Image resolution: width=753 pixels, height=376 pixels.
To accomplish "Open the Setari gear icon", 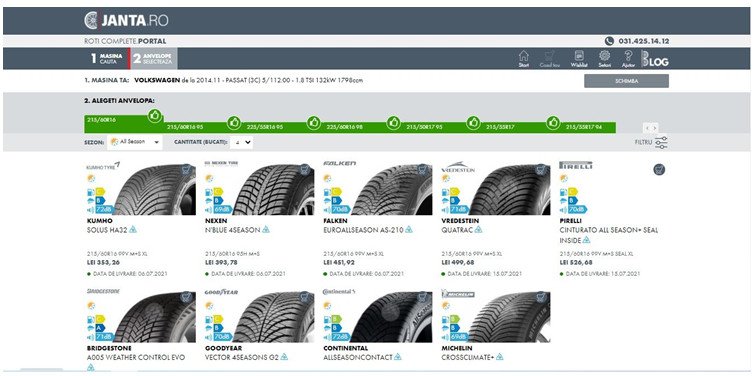I will click(x=605, y=59).
